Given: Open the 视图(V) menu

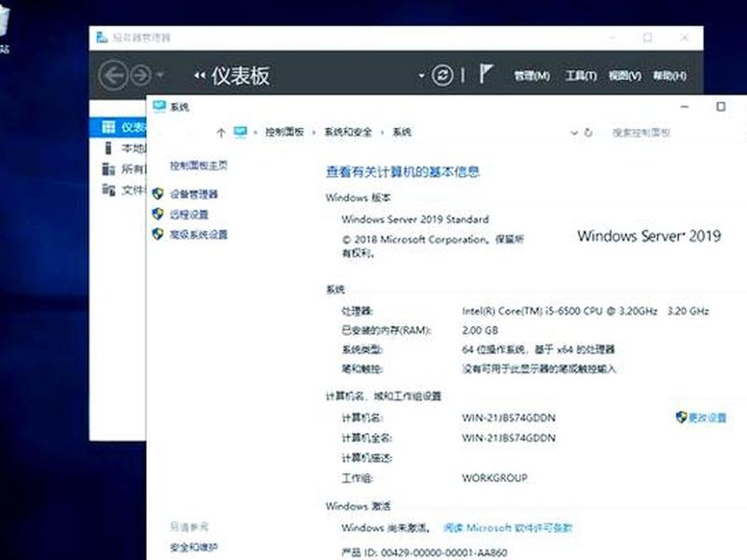Looking at the screenshot, I should (625, 76).
